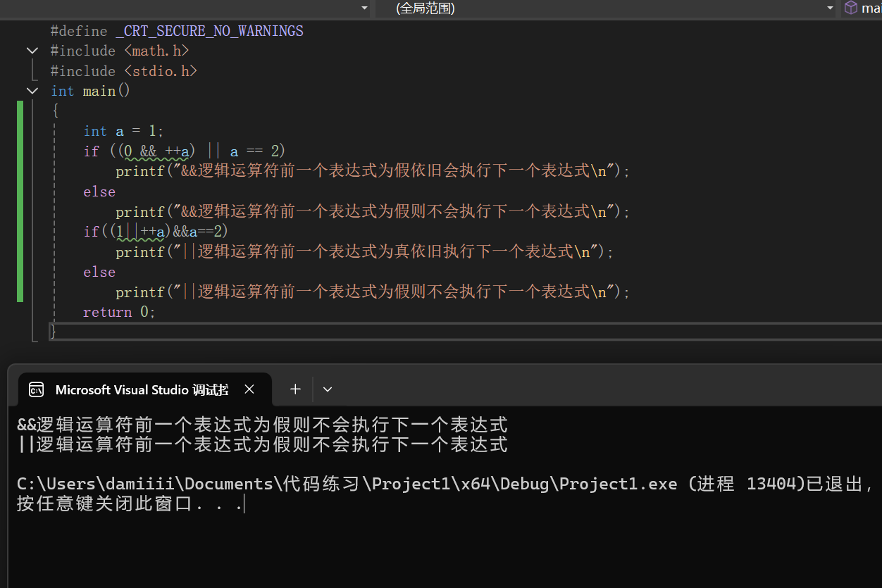This screenshot has width=882, height=588.
Task: Click printf line containing 为假依旧会执行
Action: (373, 171)
